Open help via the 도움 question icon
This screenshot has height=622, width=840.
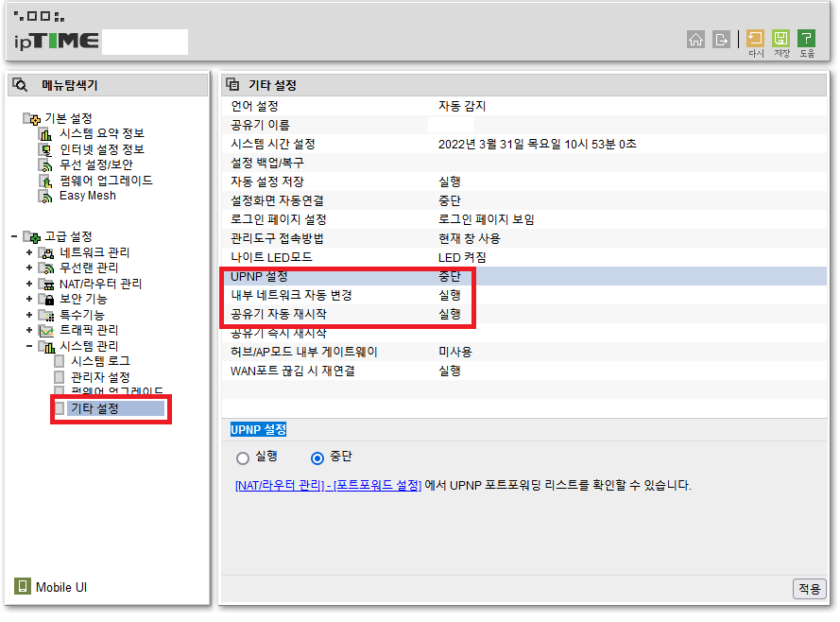pos(806,39)
